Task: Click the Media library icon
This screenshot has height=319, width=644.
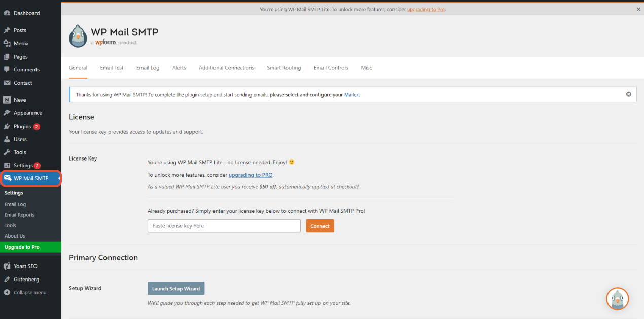Action: coord(7,44)
